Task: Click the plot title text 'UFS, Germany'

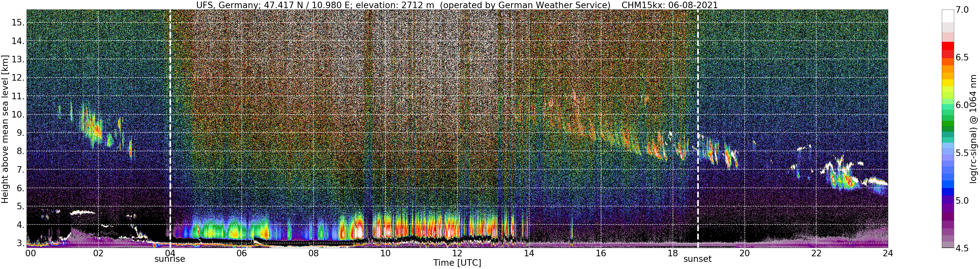Action: coord(227,5)
